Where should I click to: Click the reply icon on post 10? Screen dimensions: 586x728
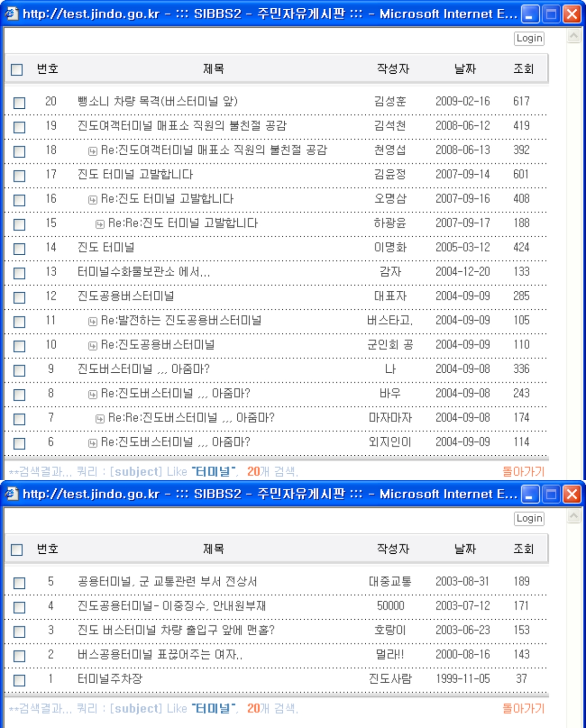92,346
